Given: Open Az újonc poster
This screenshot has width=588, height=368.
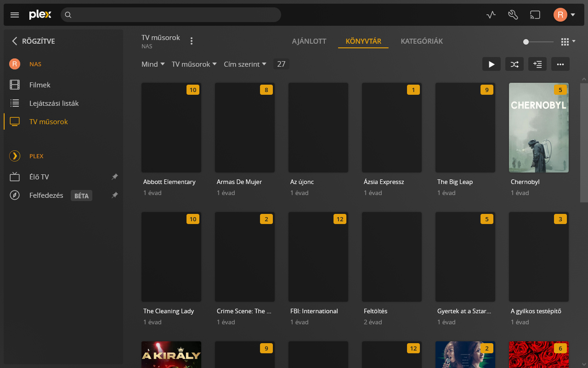Looking at the screenshot, I should click(x=318, y=127).
